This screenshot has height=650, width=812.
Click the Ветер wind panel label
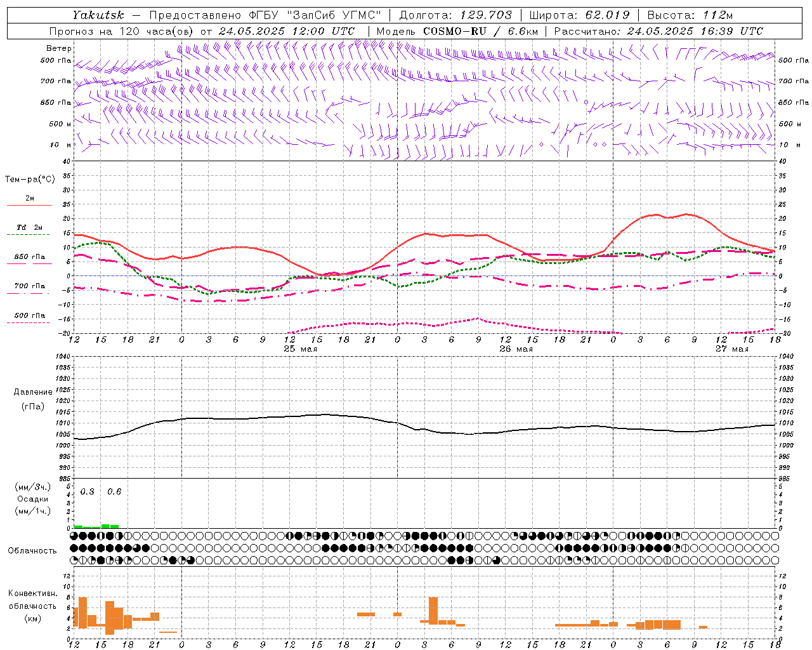click(x=59, y=48)
